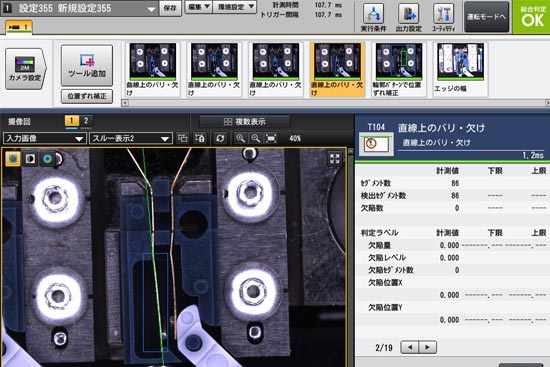The width and height of the screenshot is (550, 367).
Task: Open the 実行条件 execution conditions icon
Action: 373,17
